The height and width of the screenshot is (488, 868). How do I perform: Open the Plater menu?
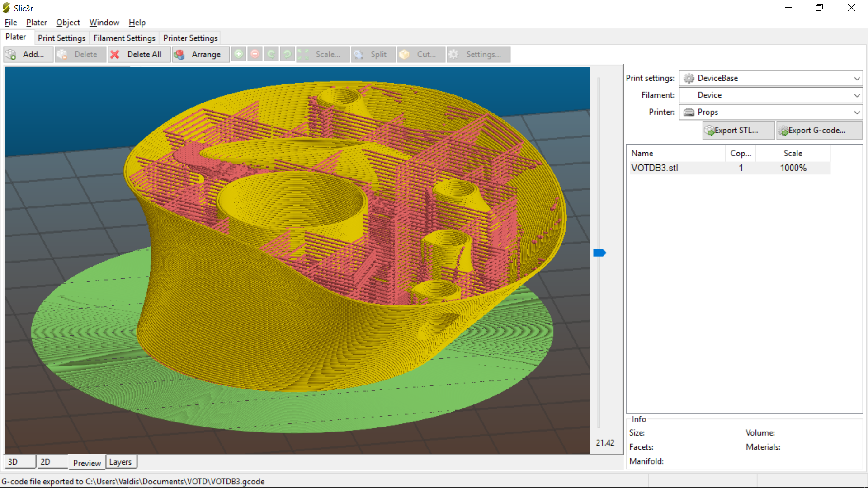click(36, 23)
